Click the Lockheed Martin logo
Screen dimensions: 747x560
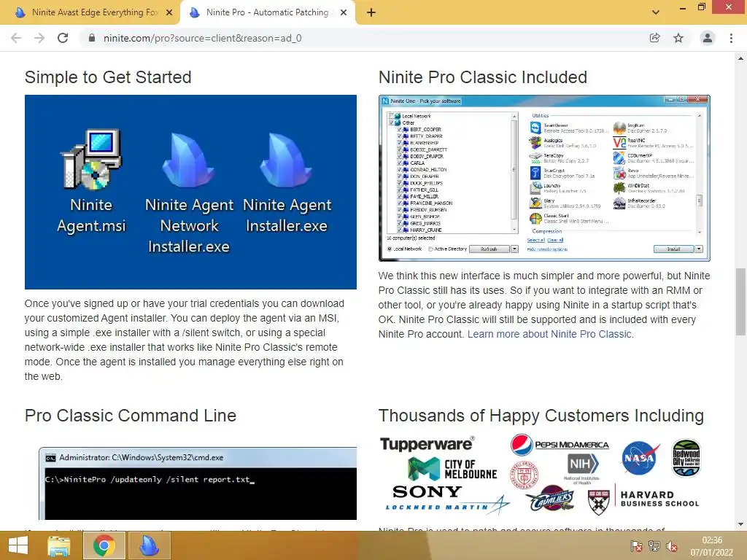pyautogui.click(x=447, y=506)
